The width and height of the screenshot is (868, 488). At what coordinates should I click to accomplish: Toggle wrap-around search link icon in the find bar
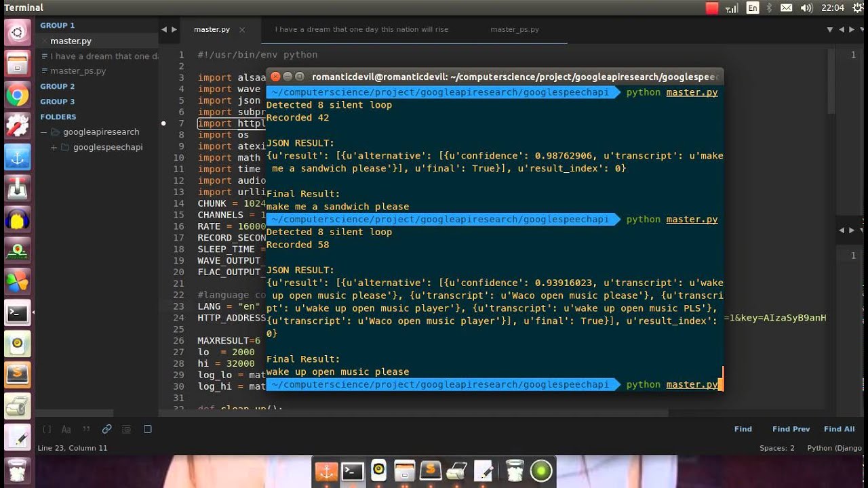click(106, 429)
